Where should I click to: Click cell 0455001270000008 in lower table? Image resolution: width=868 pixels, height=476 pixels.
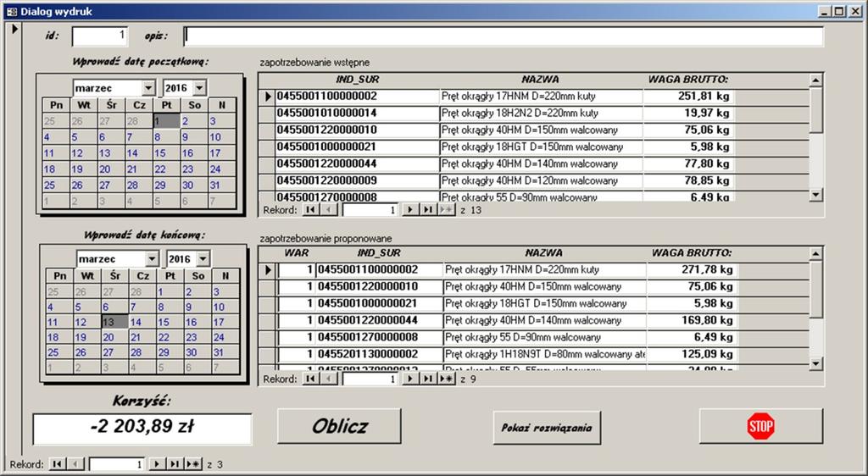pyautogui.click(x=379, y=337)
